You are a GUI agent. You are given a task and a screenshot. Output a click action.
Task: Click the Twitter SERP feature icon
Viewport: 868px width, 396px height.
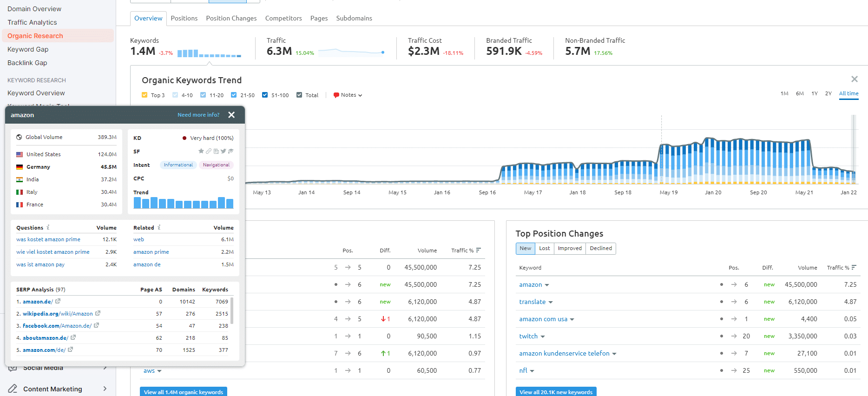click(224, 151)
